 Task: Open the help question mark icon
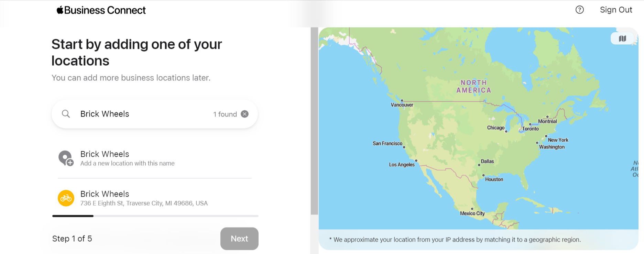point(580,10)
